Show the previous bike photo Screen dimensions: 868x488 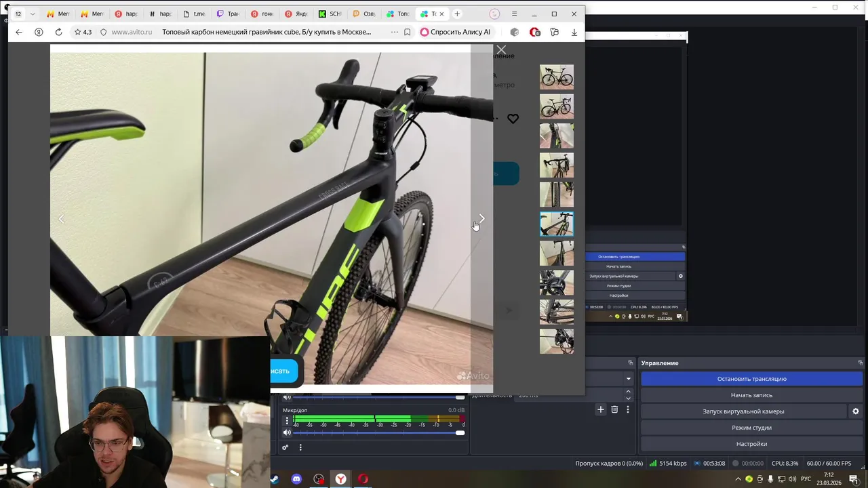pyautogui.click(x=61, y=218)
